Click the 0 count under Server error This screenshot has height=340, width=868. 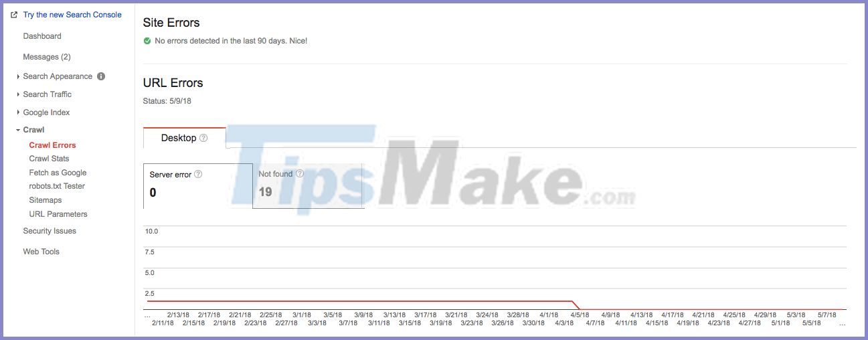153,193
